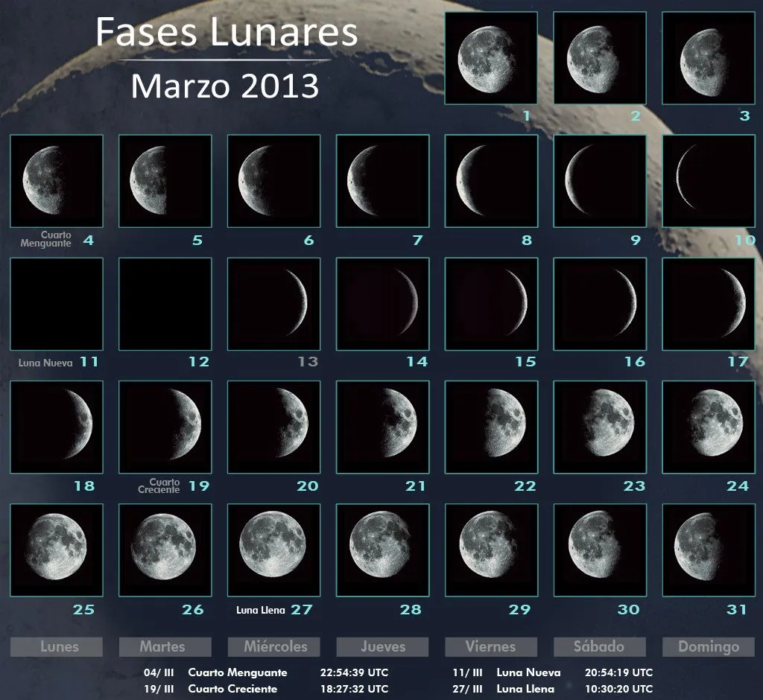The width and height of the screenshot is (763, 700).
Task: Click the moon image for day 28
Action: point(383,550)
